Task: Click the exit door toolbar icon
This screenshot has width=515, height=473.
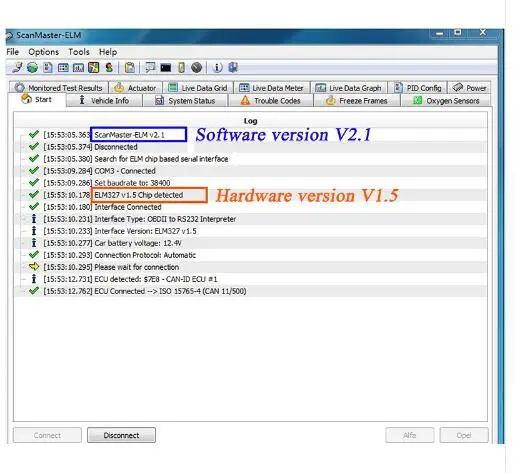Action: [233, 68]
